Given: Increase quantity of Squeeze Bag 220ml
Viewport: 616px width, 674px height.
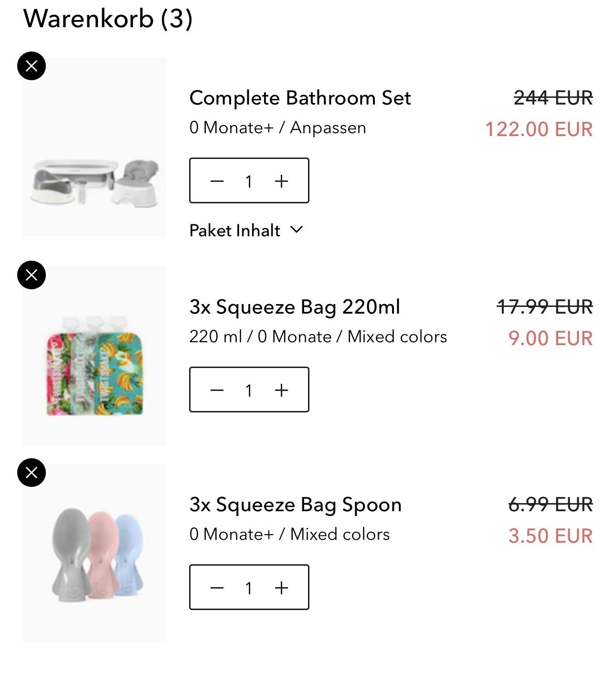Looking at the screenshot, I should [281, 390].
